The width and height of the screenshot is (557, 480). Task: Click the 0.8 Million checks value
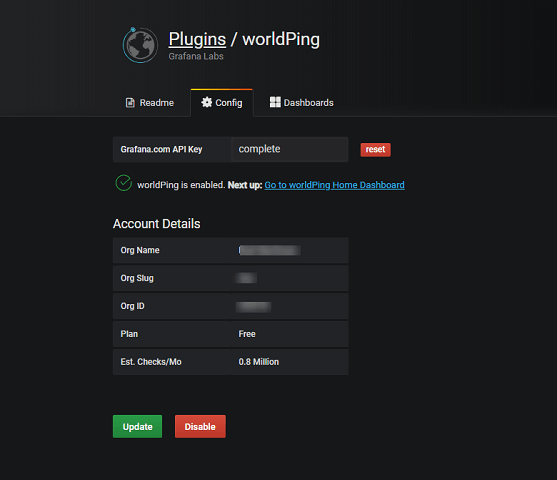(259, 362)
